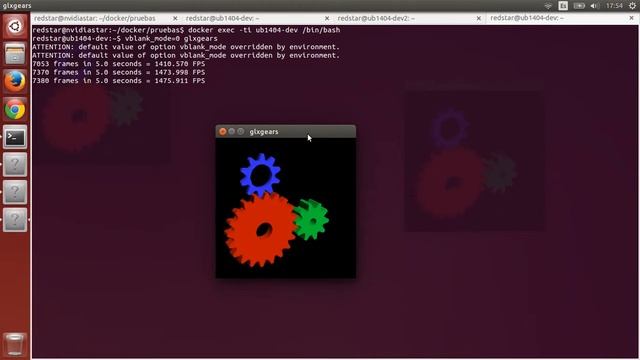Minimize the glxgears window
The image size is (640, 360).
coord(231,131)
